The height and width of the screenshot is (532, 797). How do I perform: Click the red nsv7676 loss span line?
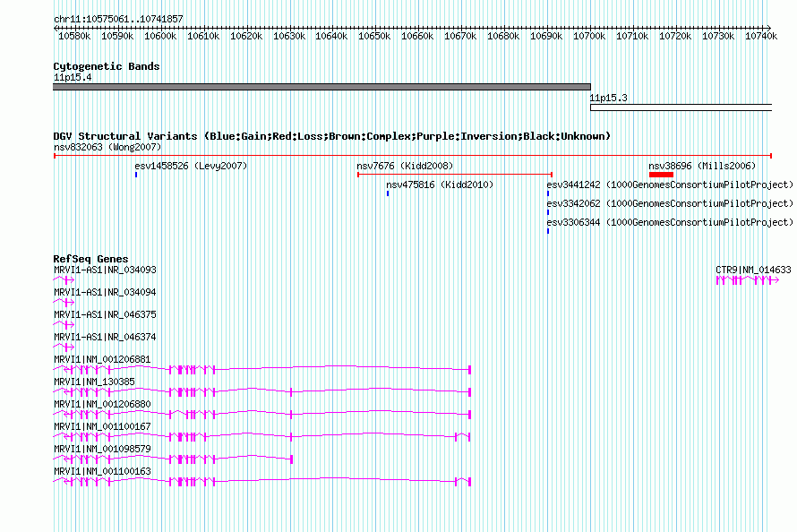(455, 175)
